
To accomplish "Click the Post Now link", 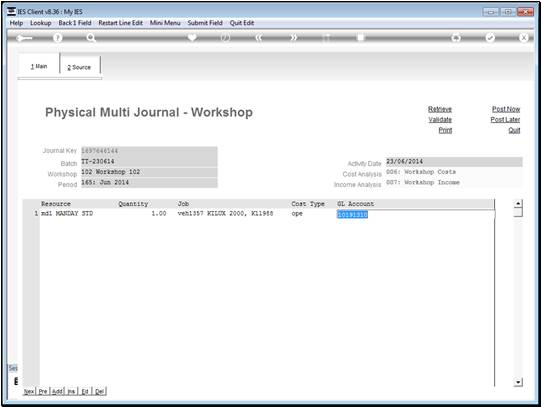I will tap(506, 109).
